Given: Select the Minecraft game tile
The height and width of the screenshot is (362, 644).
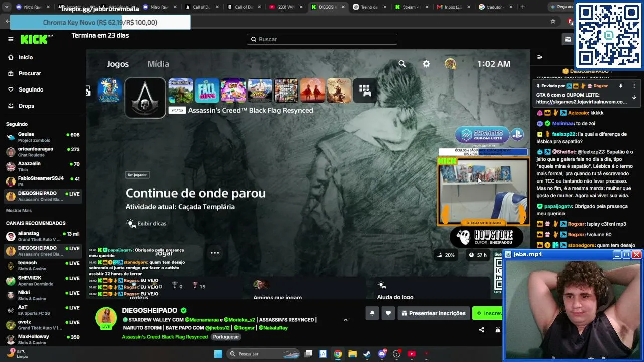Looking at the screenshot, I should point(181,90).
